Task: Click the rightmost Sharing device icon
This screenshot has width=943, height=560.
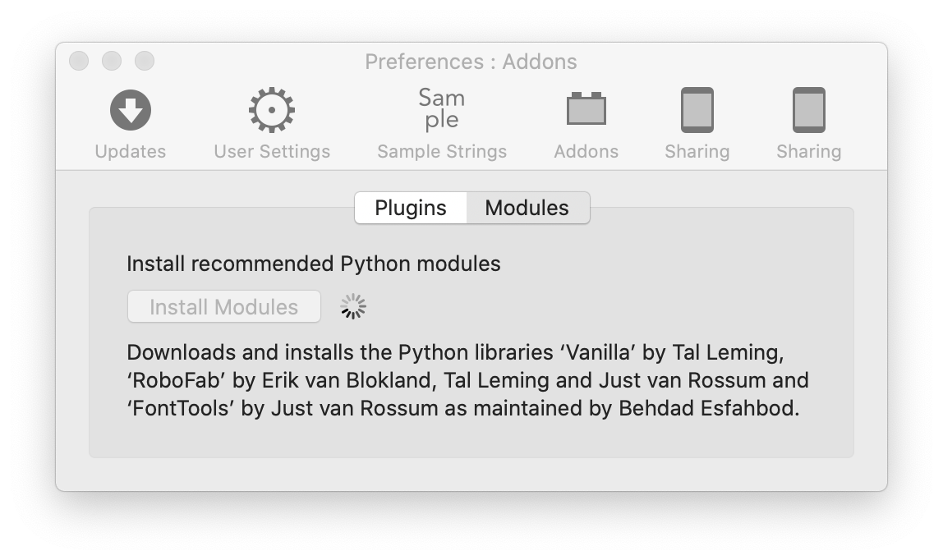Action: click(x=809, y=110)
